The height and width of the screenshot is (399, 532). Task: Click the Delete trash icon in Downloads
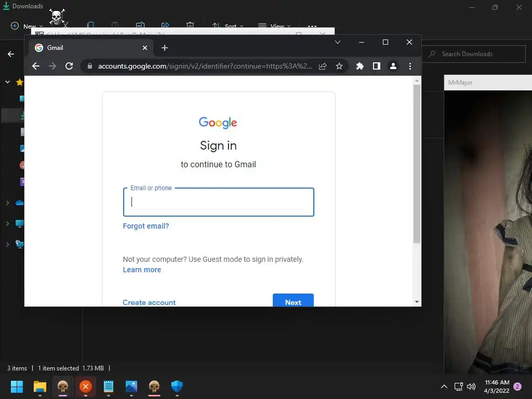190,25
